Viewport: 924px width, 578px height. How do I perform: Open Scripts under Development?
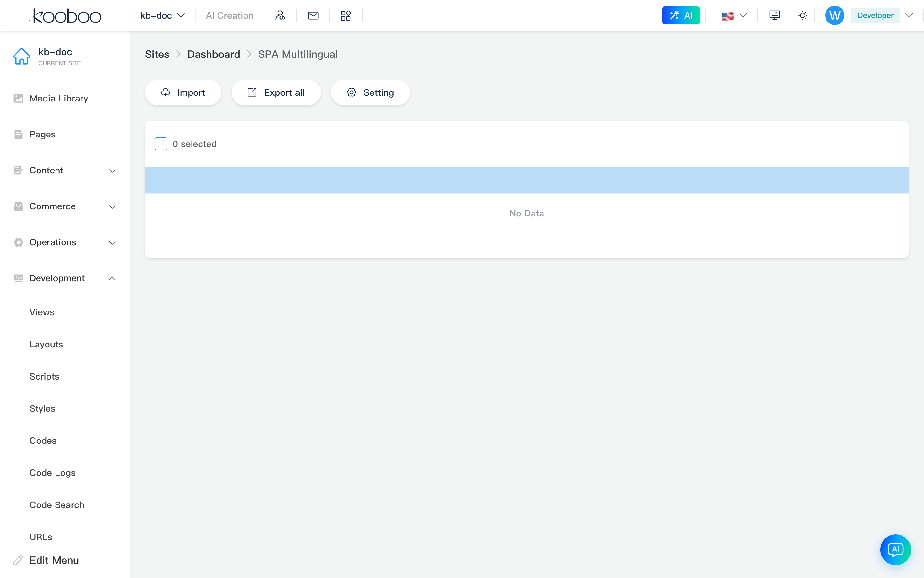(44, 377)
